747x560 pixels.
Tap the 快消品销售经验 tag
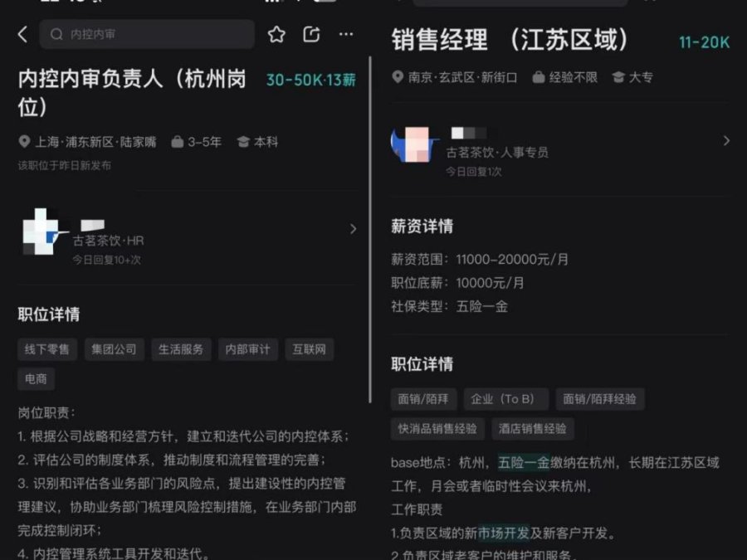[437, 429]
